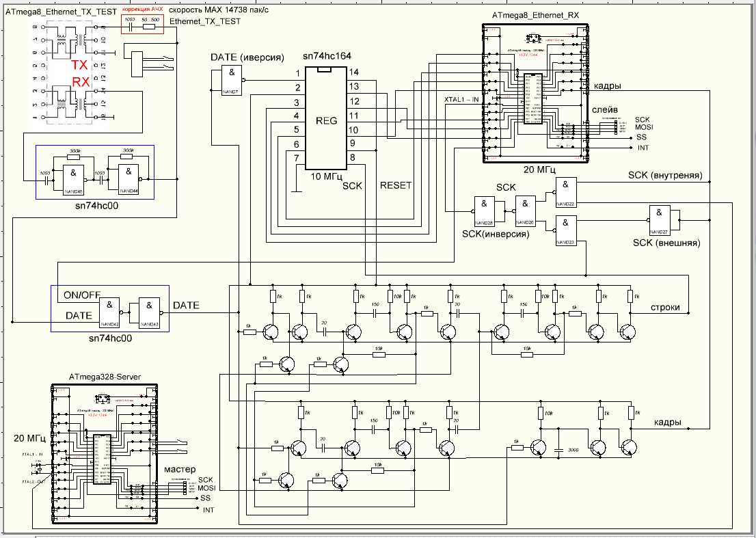Click the NAND23 gate symbol
Image resolution: width=756 pixels, height=538 pixels.
[x=566, y=230]
